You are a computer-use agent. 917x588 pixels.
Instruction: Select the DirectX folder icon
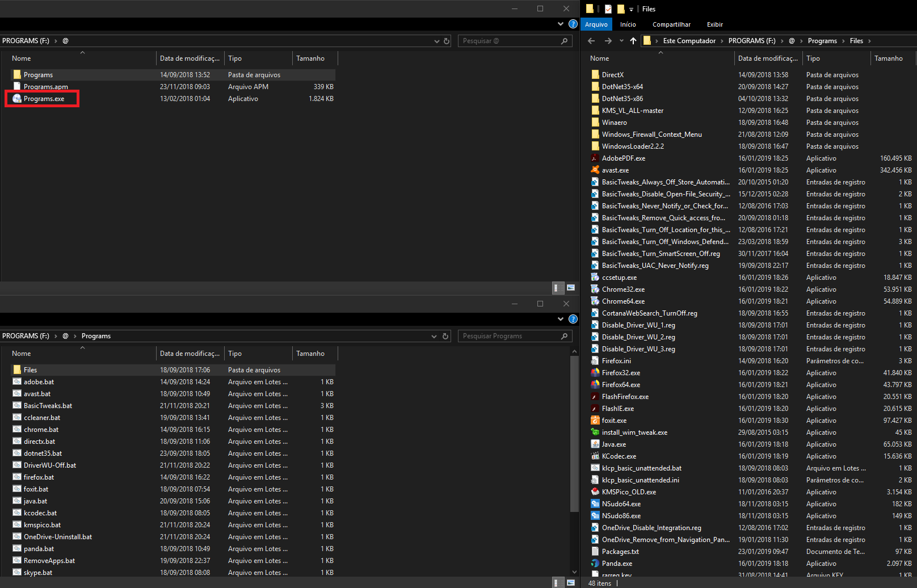tap(595, 75)
